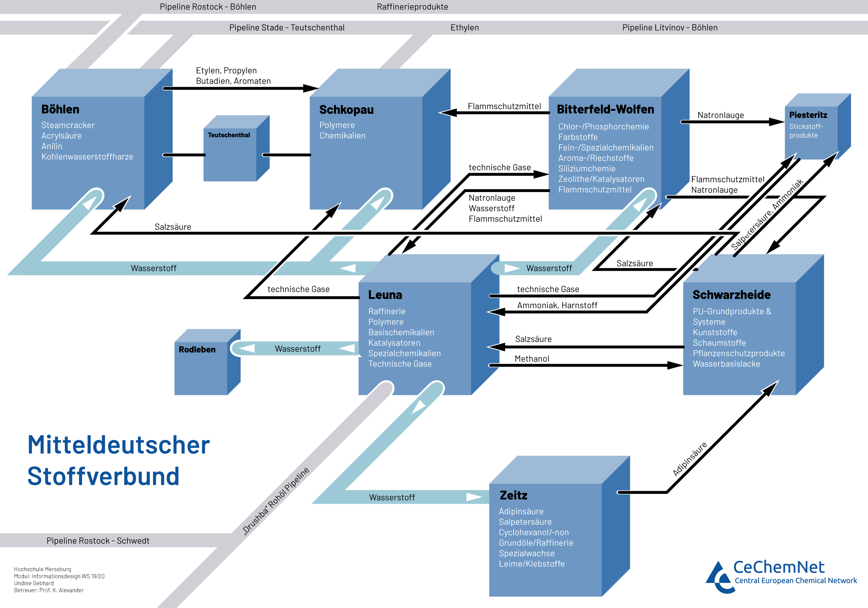Click the Methanol arrow label
The height and width of the screenshot is (608, 868).
tap(532, 359)
